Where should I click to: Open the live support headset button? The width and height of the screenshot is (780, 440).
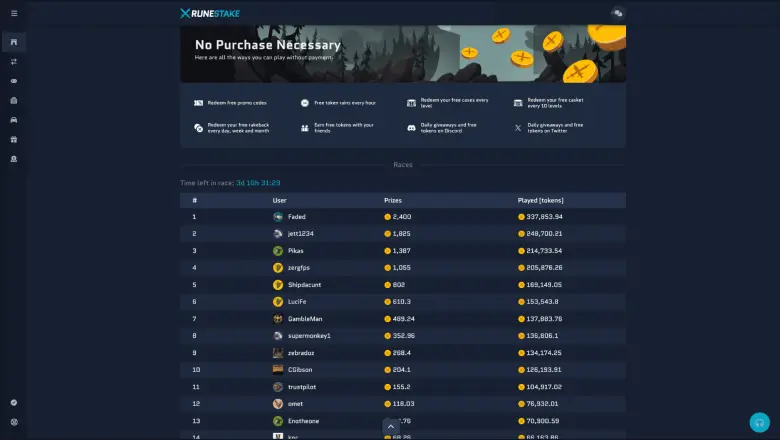coord(759,423)
